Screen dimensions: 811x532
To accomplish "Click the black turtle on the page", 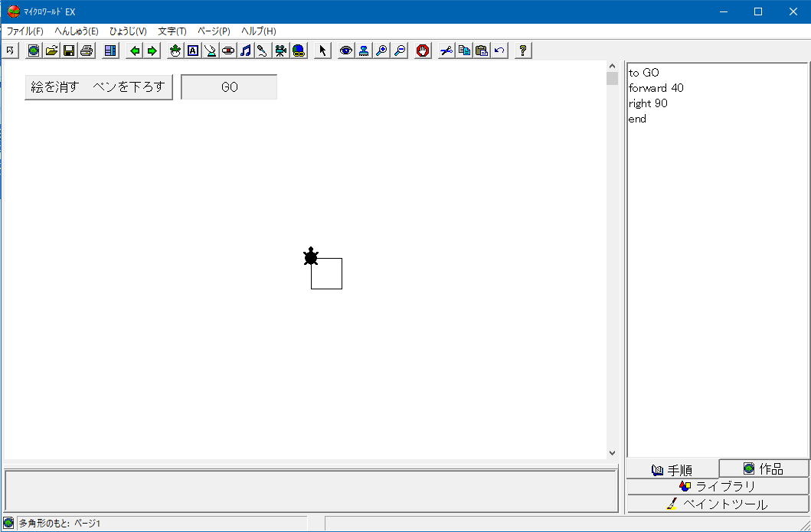I will click(310, 256).
